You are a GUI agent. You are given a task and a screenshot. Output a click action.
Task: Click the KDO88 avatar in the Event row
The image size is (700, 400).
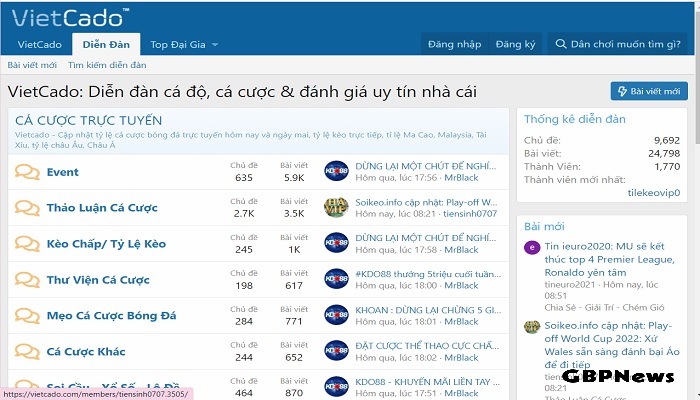[336, 171]
